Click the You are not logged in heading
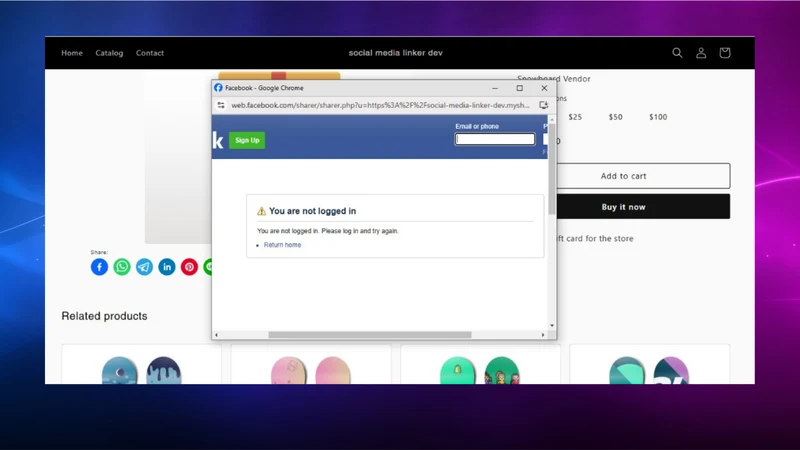The height and width of the screenshot is (450, 800). 312,211
